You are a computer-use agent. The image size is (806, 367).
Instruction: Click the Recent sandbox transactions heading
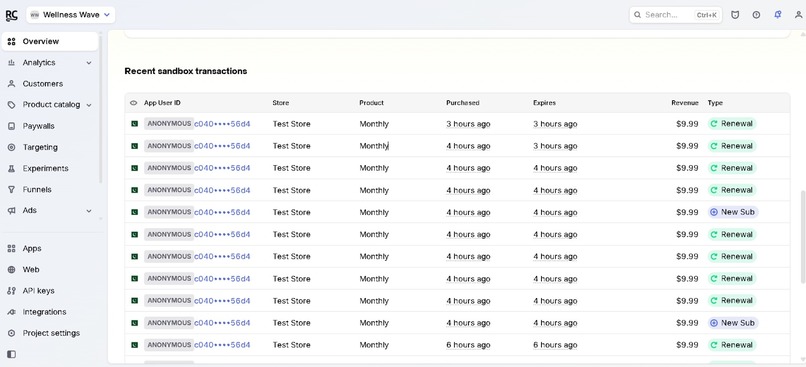click(x=186, y=71)
